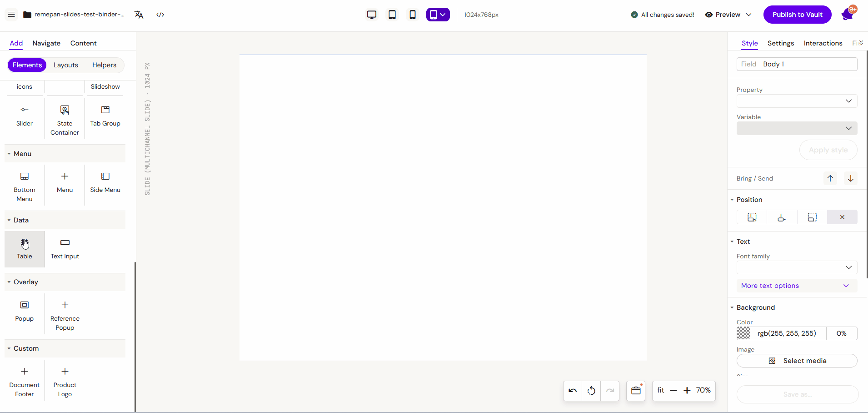868x413 pixels.
Task: Open the code editor icon
Action: [x=160, y=15]
